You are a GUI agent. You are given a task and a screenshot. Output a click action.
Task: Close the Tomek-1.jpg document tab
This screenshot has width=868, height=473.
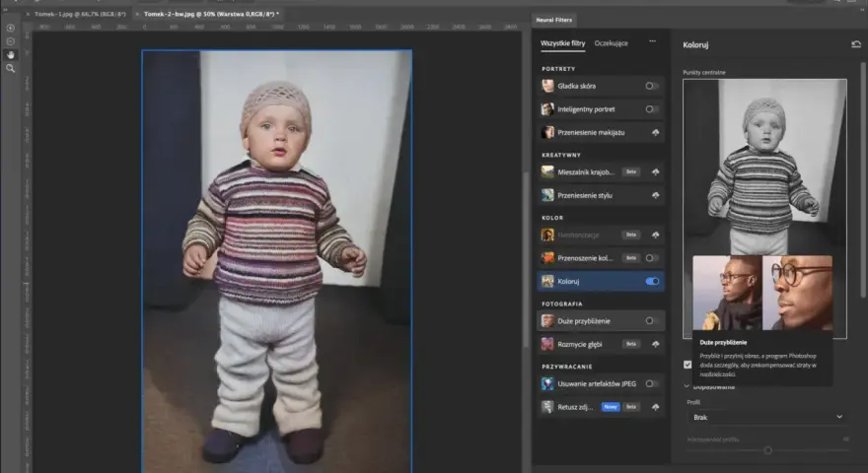coord(28,14)
